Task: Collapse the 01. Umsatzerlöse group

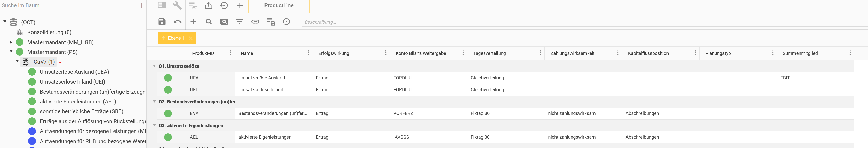Action: tap(154, 66)
